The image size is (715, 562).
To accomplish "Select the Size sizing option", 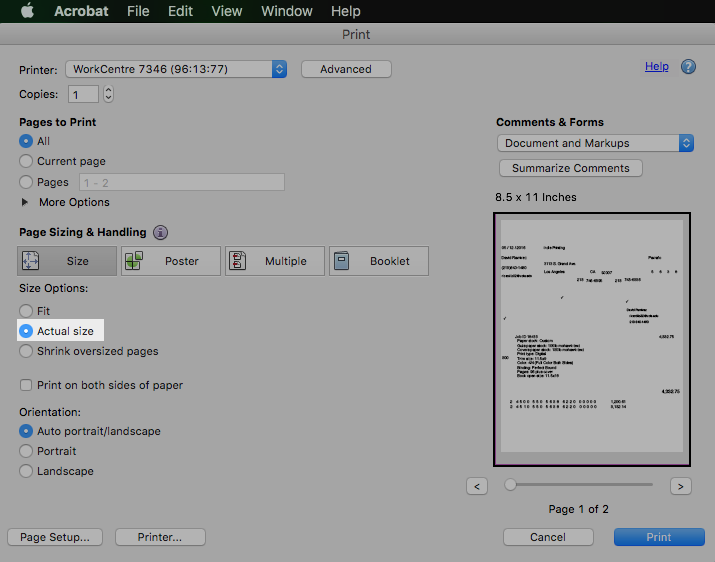I will pyautogui.click(x=67, y=261).
